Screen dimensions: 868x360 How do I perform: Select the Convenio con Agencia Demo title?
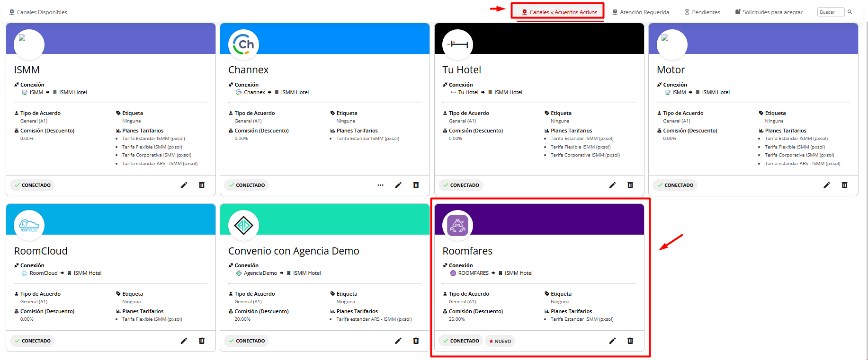point(294,251)
